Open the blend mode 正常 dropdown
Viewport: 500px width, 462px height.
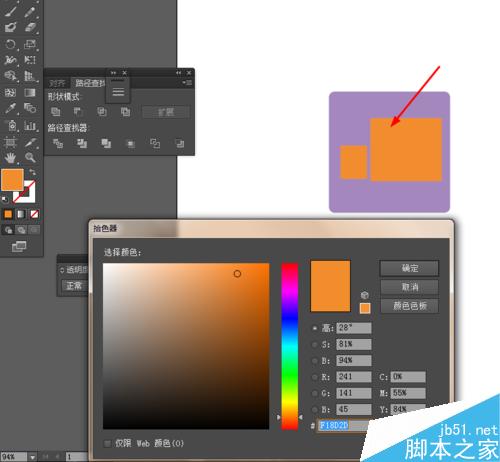click(x=75, y=286)
